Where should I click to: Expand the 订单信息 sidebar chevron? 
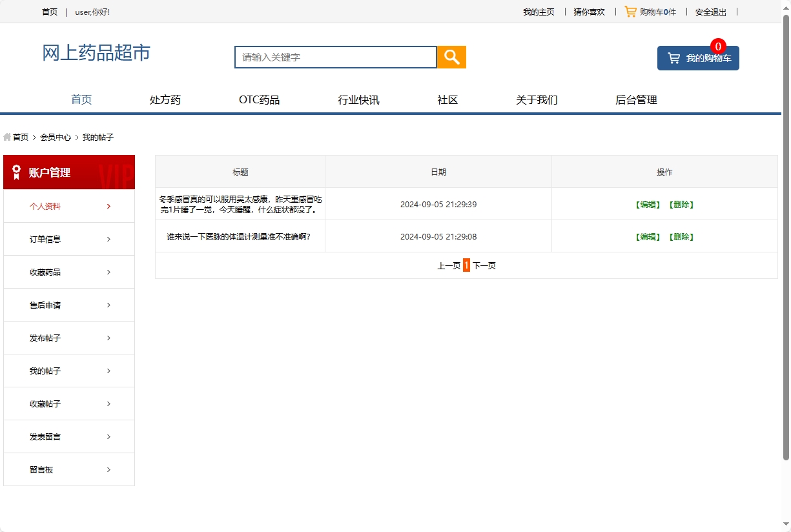pyautogui.click(x=108, y=239)
